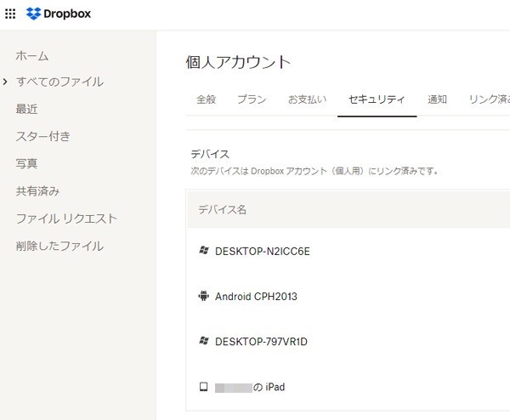Go to ホーム in the sidebar
This screenshot has width=510, height=420.
click(32, 56)
